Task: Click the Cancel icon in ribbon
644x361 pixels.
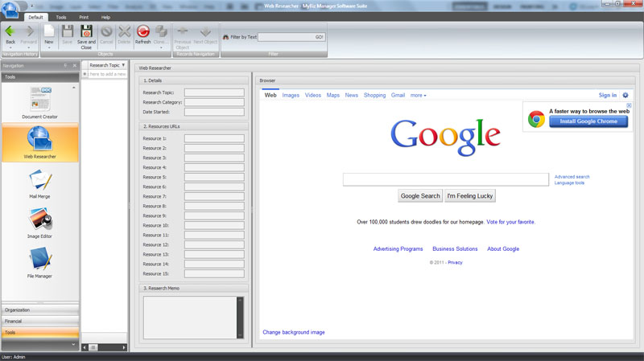Action: pos(106,31)
